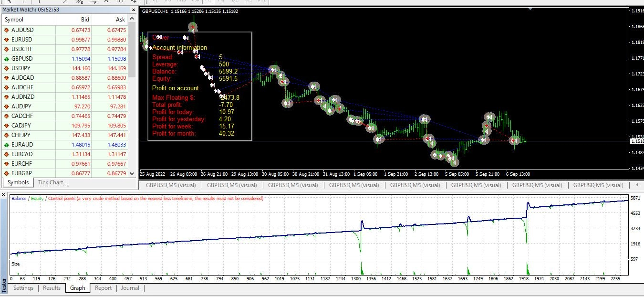Click the green up-arrow icon beside GBPUSD

click(x=7, y=59)
